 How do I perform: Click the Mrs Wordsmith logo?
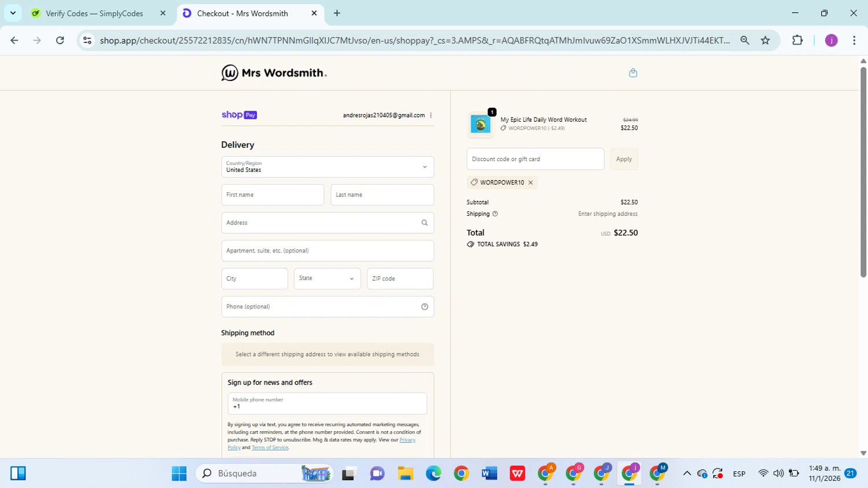coord(274,73)
